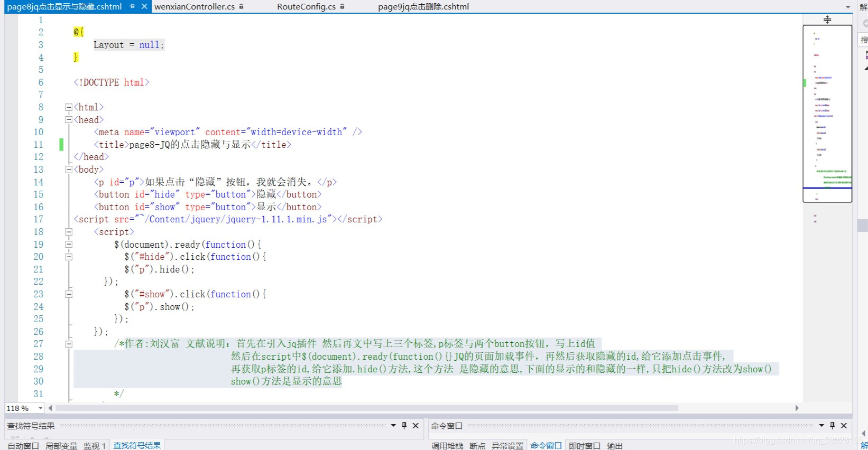Click the 'Layout = null;' code line
868x450 pixels.
129,45
